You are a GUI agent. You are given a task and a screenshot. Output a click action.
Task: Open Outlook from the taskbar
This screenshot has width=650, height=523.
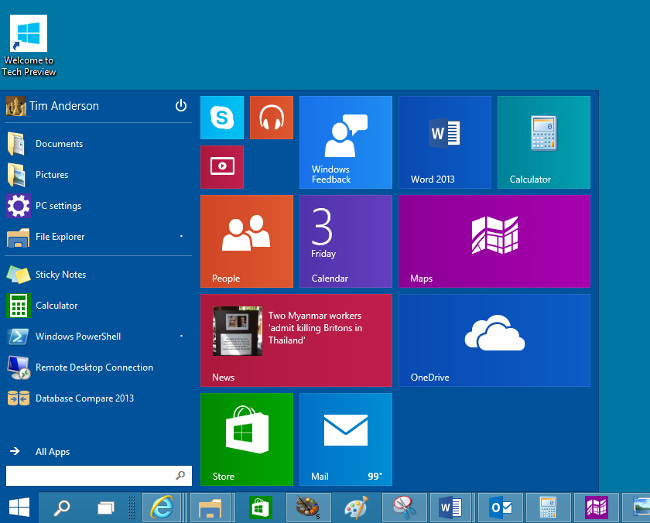501,507
